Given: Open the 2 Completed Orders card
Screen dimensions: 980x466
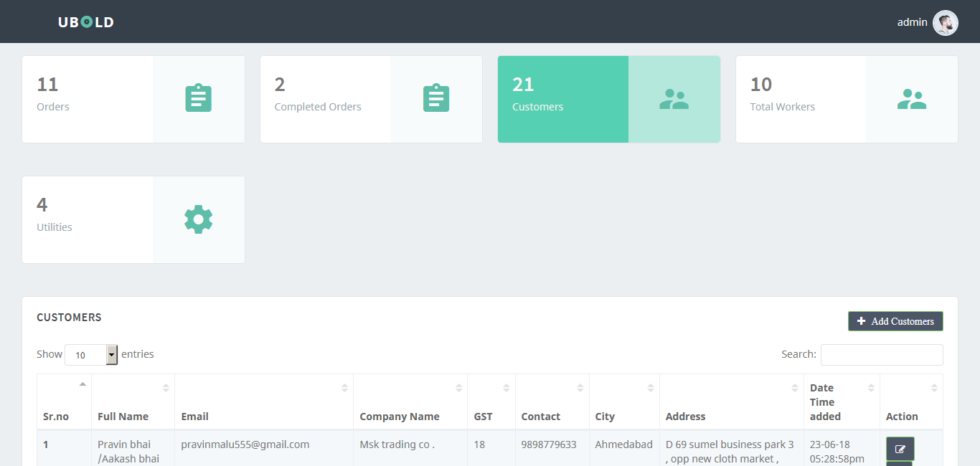Looking at the screenshot, I should 371,99.
